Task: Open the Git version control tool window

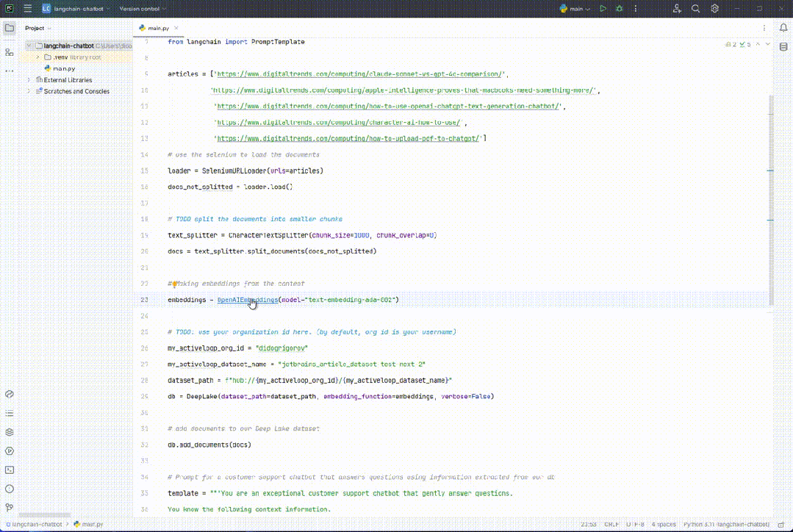Action: pos(9,507)
